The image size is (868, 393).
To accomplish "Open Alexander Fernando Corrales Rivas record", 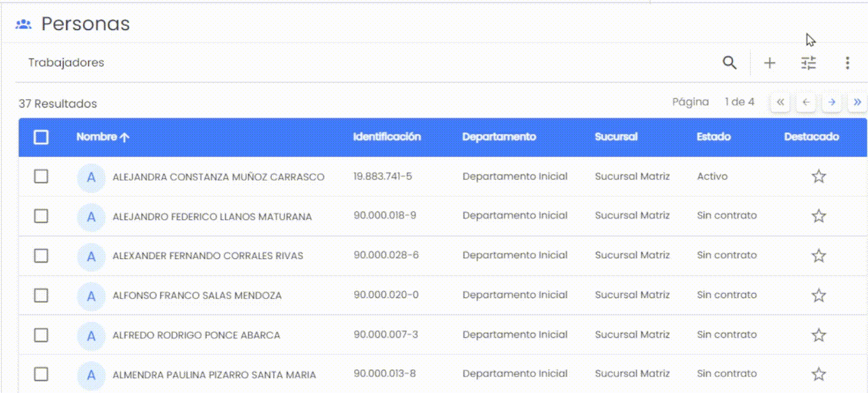I will pyautogui.click(x=208, y=256).
